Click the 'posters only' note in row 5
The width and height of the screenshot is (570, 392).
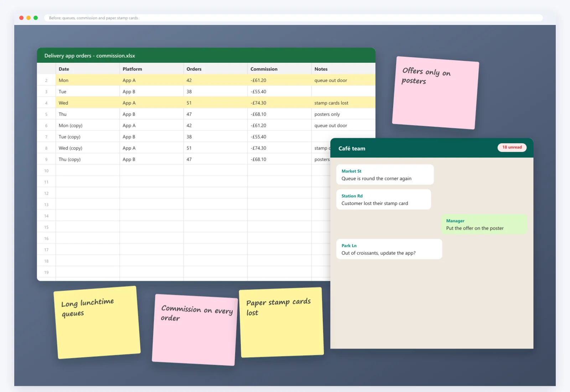coord(343,114)
